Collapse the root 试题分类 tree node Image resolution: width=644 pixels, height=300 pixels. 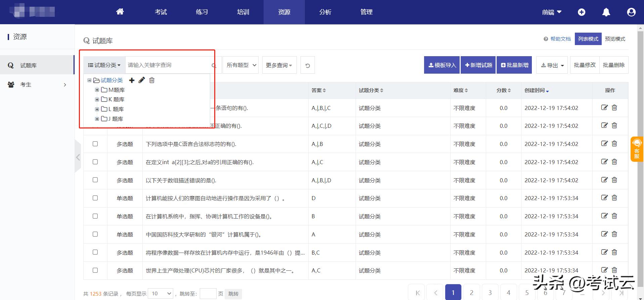pos(89,80)
